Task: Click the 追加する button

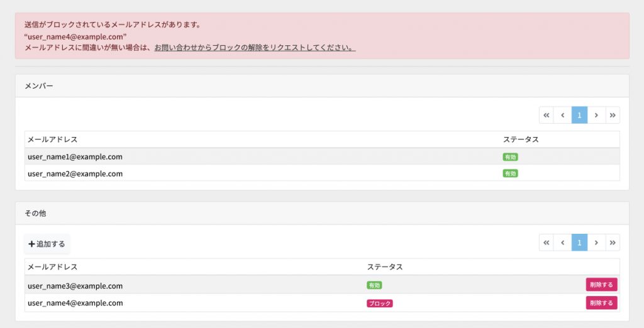Action: (47, 244)
